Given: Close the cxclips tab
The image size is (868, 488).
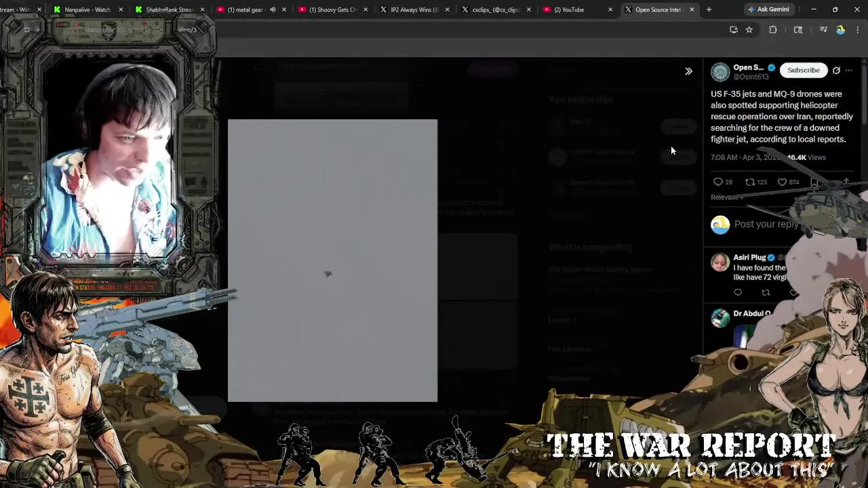Looking at the screenshot, I should (x=529, y=9).
